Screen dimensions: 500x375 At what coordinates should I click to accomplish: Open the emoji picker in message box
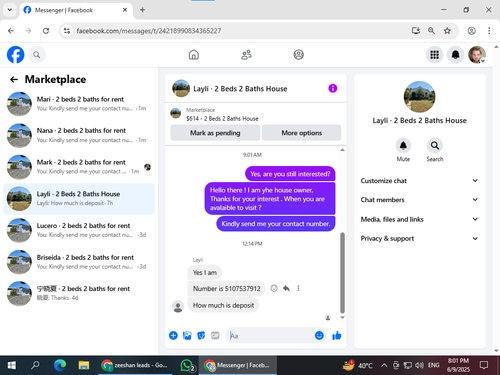click(319, 335)
